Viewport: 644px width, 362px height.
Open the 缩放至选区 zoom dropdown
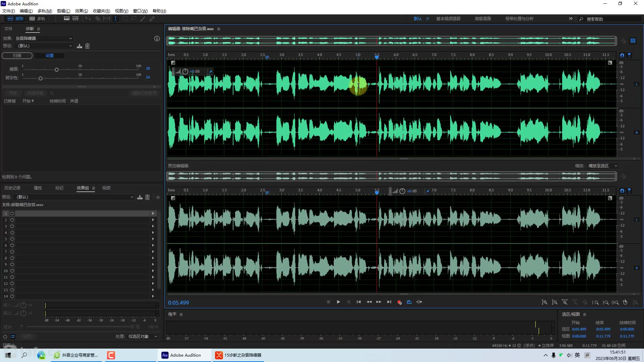click(602, 166)
